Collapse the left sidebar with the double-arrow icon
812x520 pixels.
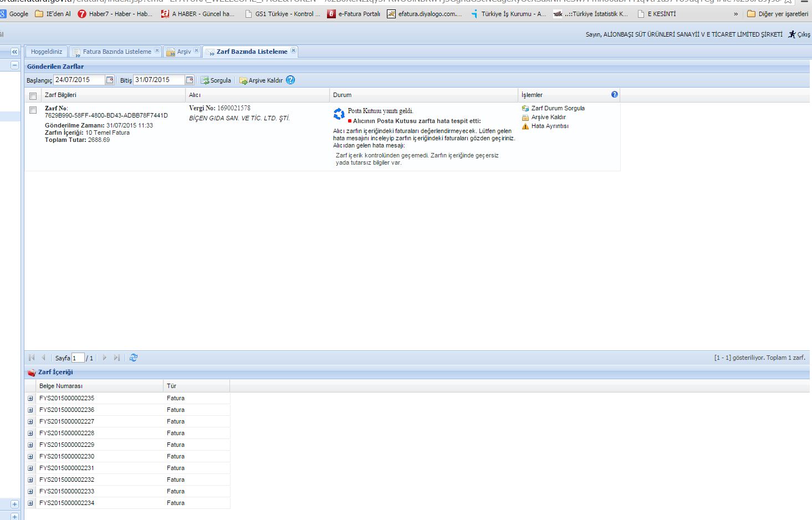click(14, 52)
